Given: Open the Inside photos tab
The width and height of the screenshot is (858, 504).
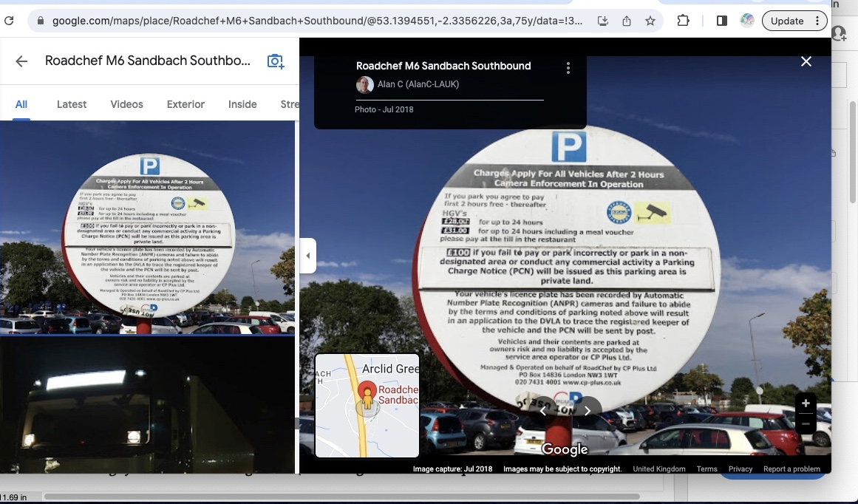Looking at the screenshot, I should 242,104.
